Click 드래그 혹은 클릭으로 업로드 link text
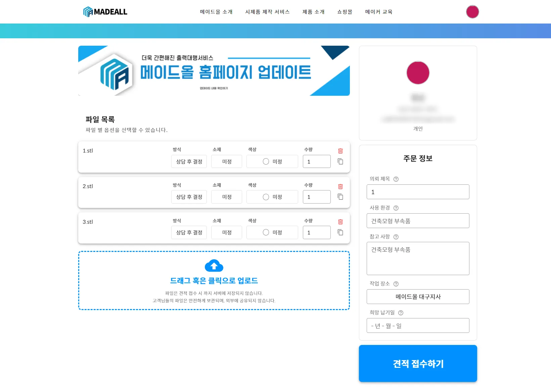 tap(214, 280)
